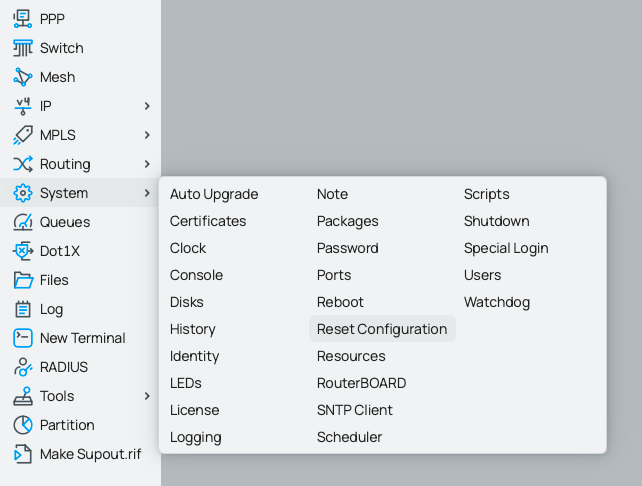Open the Certificates menu entry

click(208, 221)
